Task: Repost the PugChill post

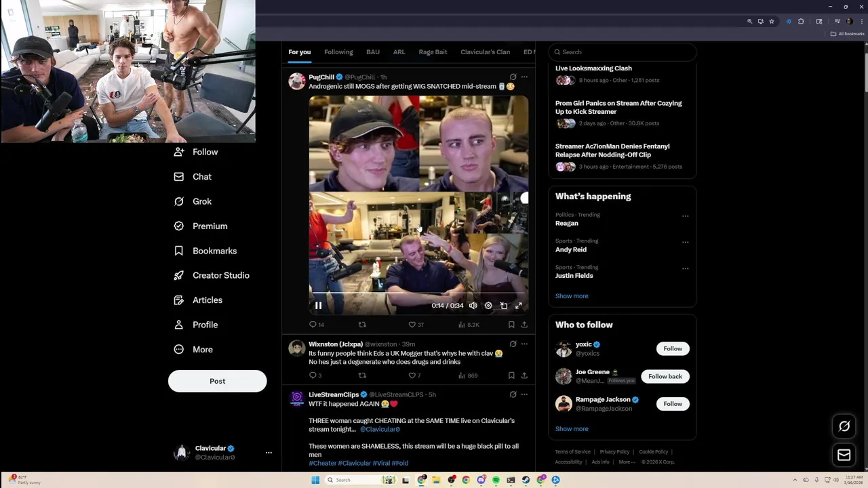Action: [362, 325]
